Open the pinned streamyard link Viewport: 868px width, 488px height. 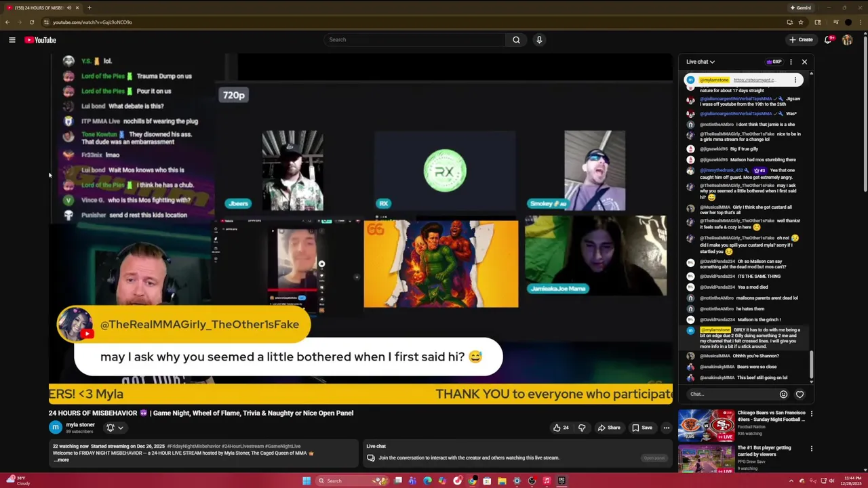[754, 80]
